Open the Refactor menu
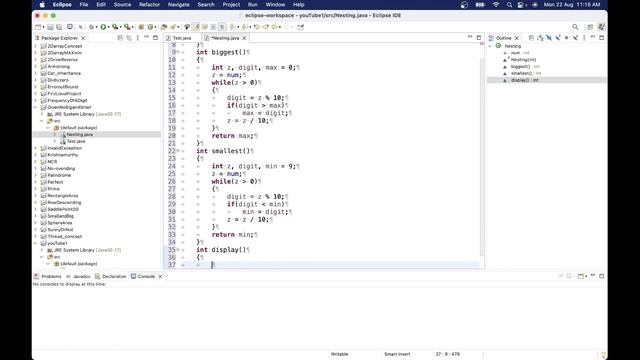 pos(149,4)
